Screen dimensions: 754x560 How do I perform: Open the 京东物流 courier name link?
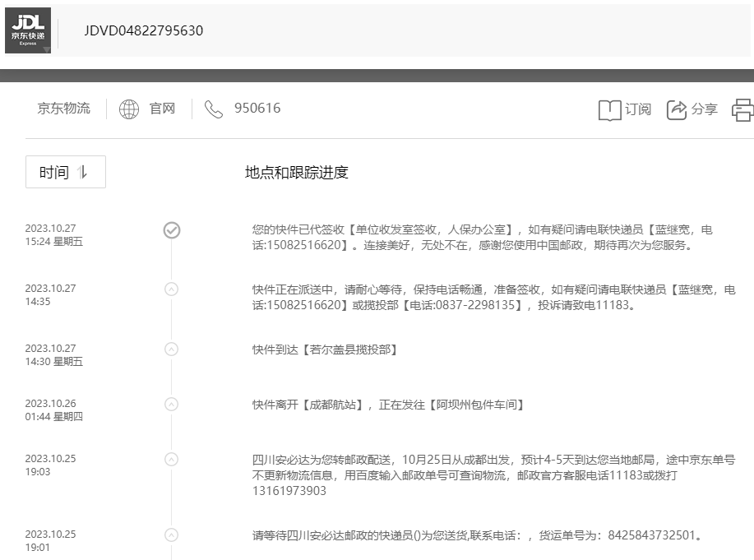[63, 109]
